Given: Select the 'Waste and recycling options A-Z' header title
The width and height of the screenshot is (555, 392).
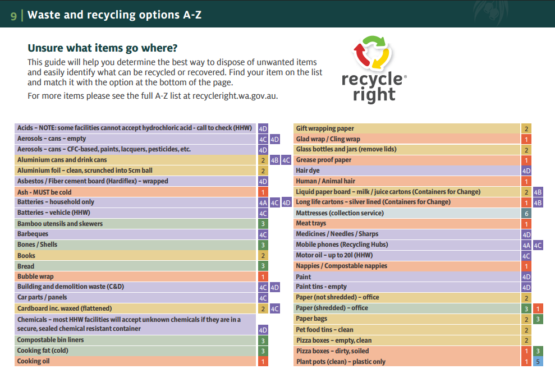Looking at the screenshot, I should point(114,15).
